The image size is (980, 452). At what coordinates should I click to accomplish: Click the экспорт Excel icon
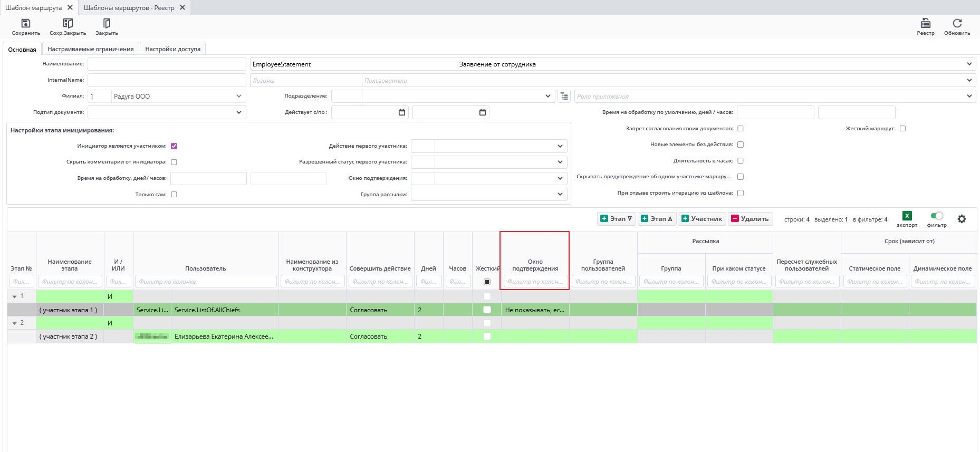(x=907, y=216)
